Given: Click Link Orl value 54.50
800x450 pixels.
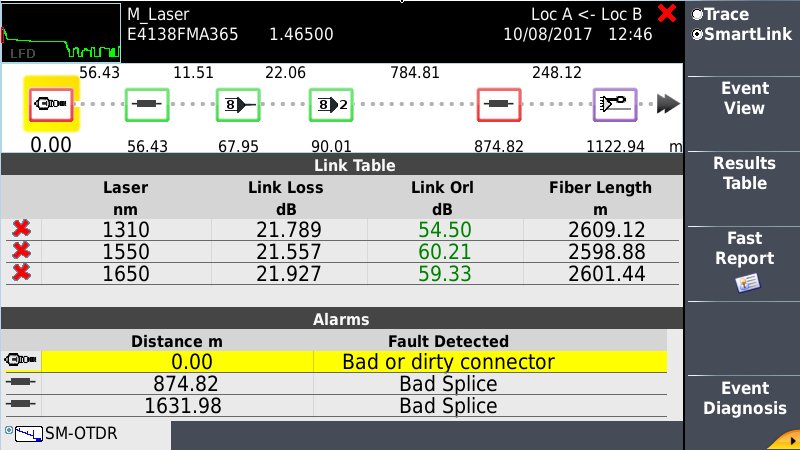Looking at the screenshot, I should (x=444, y=230).
